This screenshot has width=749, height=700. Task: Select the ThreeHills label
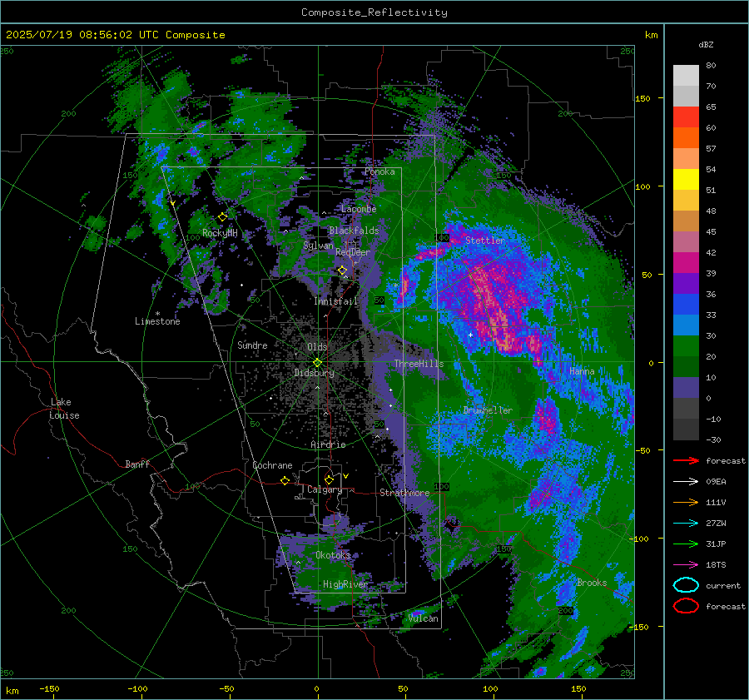click(x=419, y=364)
